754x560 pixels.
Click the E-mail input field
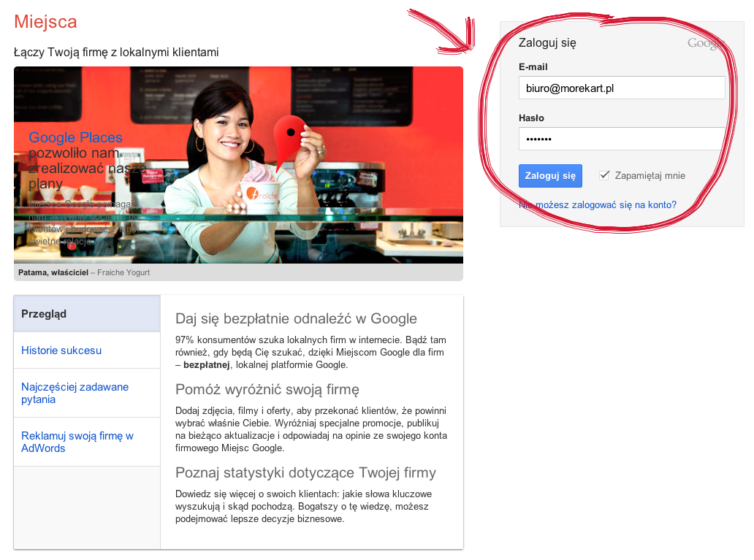click(622, 88)
